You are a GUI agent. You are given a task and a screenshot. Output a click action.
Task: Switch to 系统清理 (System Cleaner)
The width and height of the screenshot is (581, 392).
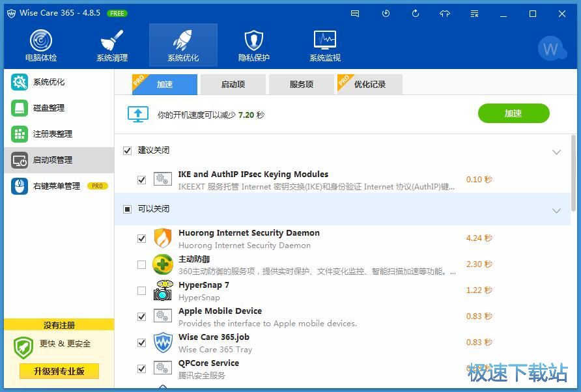[x=111, y=44]
